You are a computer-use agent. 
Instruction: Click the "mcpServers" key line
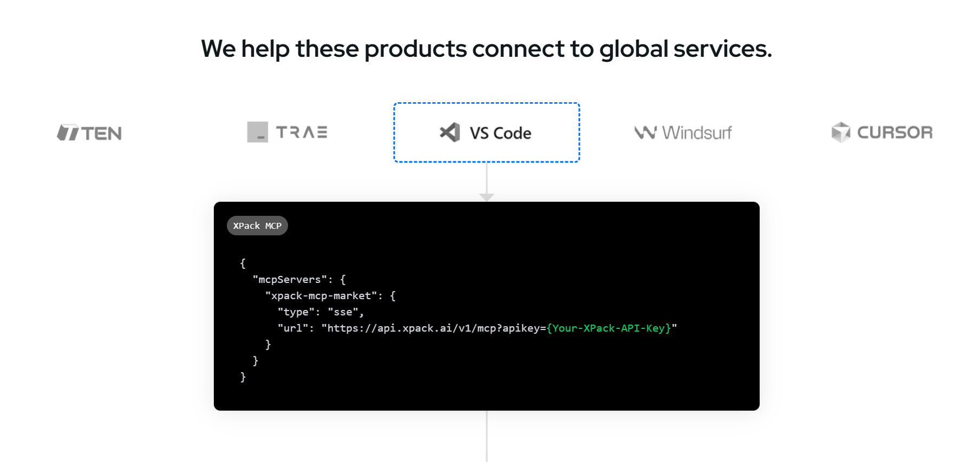coord(299,280)
